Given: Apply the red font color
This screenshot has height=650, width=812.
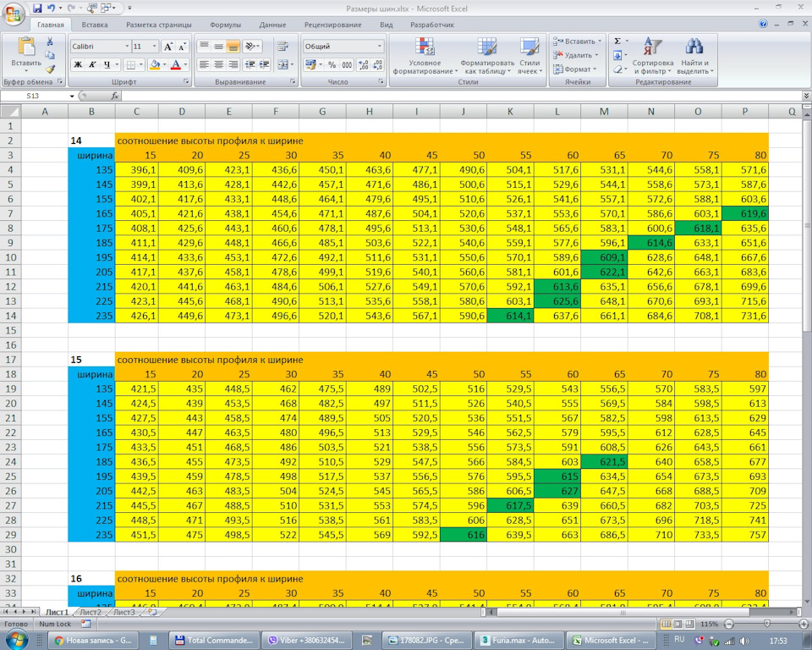Looking at the screenshot, I should pos(176,65).
